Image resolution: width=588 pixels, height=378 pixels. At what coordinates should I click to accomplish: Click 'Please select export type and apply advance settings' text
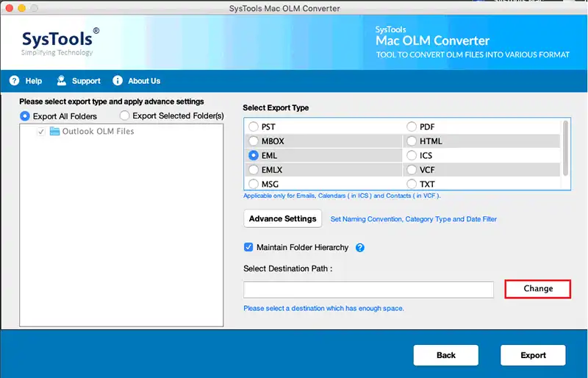click(x=112, y=101)
